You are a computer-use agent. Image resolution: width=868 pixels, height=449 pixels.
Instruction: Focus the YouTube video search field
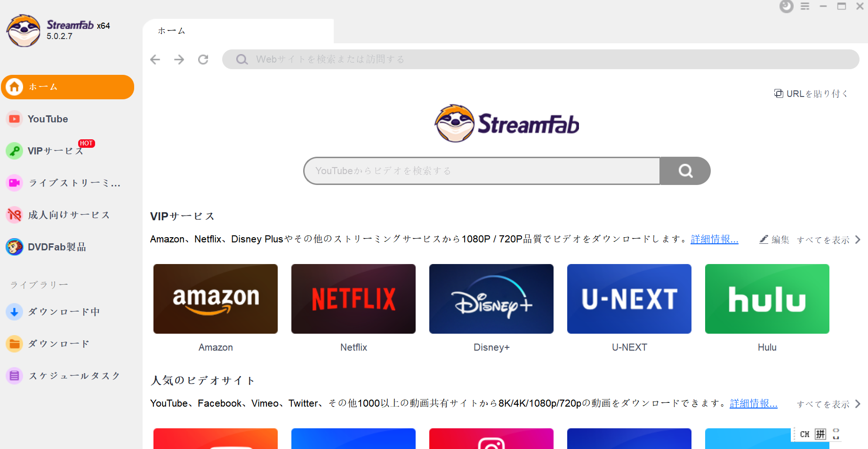(482, 171)
